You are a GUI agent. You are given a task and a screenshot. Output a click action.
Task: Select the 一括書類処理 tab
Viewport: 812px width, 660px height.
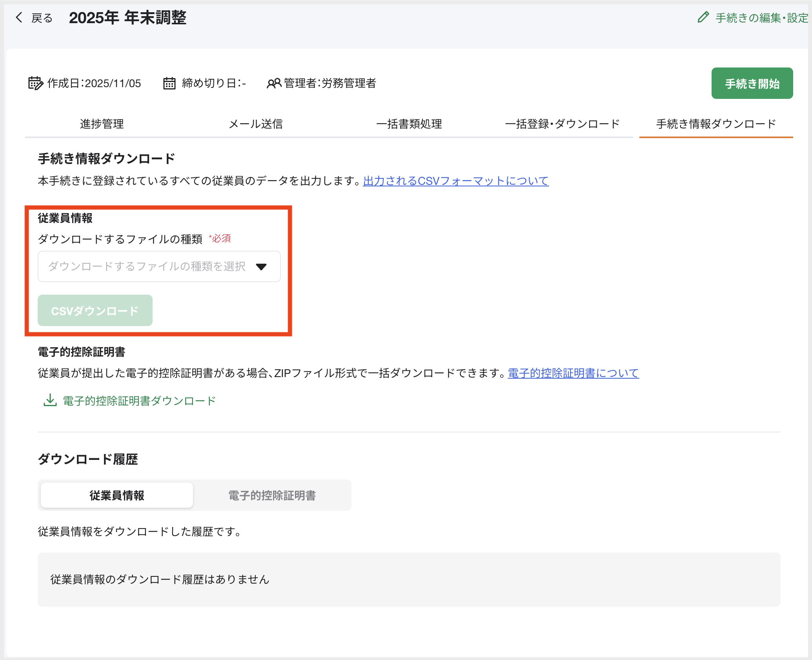(410, 124)
